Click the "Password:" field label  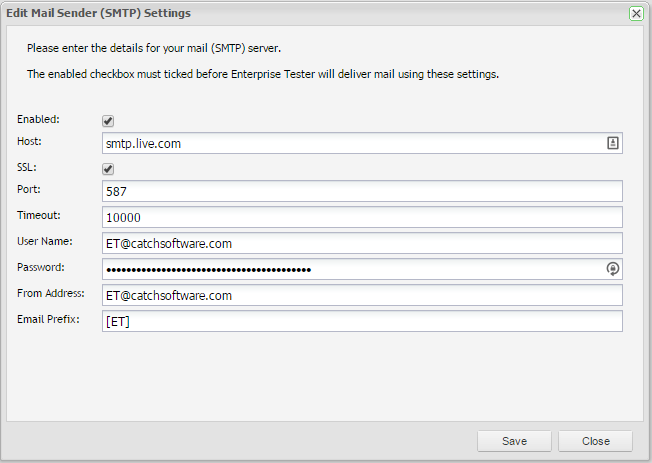[42, 267]
